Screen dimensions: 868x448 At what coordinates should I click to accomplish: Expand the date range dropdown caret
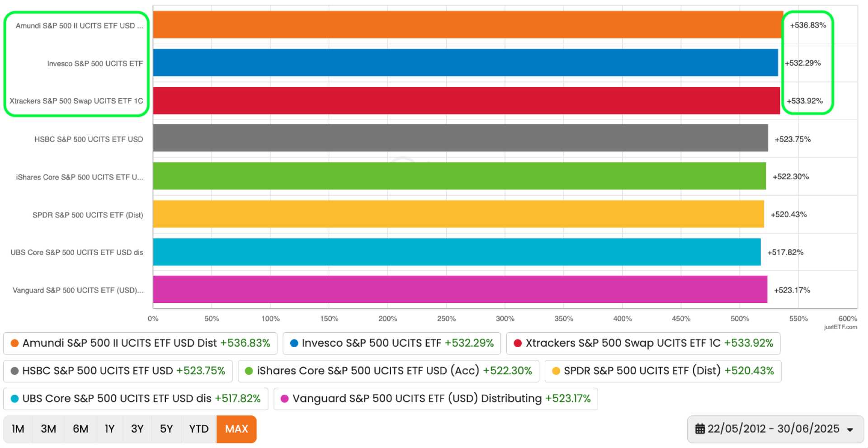(x=850, y=430)
